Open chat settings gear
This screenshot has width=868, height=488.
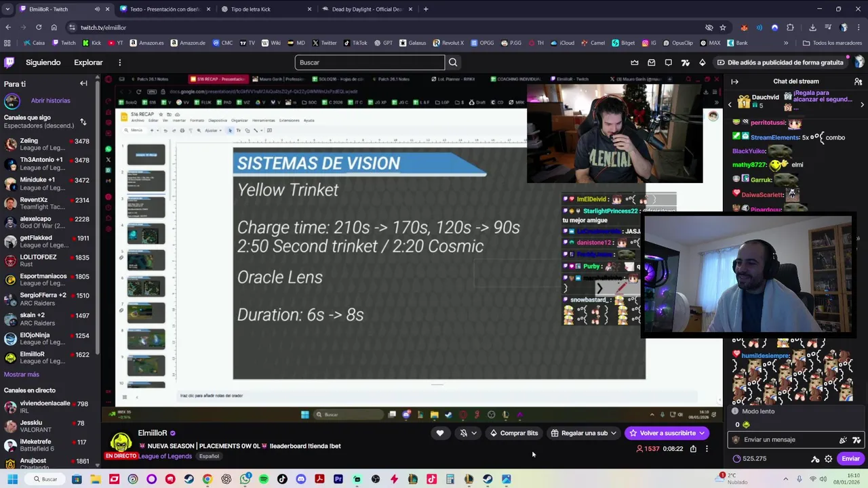[x=828, y=459]
